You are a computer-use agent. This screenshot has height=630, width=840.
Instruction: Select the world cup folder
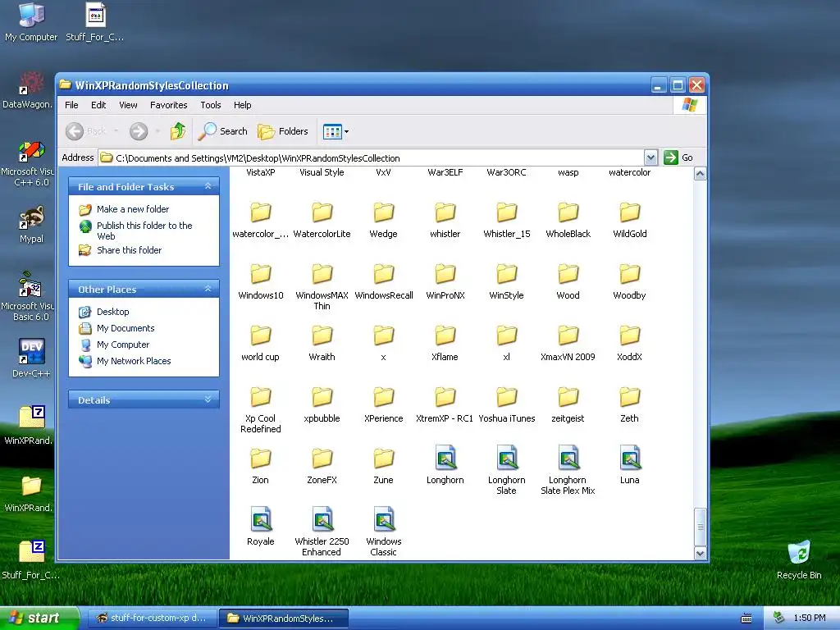click(x=260, y=344)
